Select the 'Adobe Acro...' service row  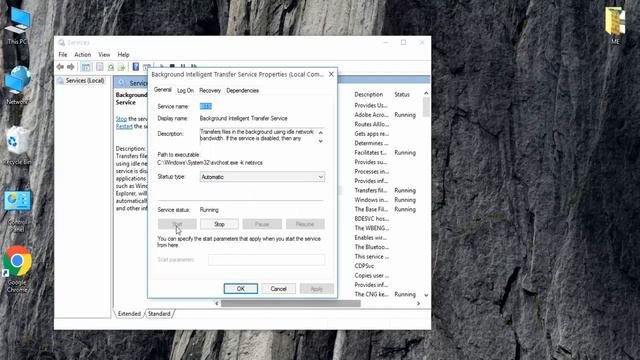pos(385,115)
